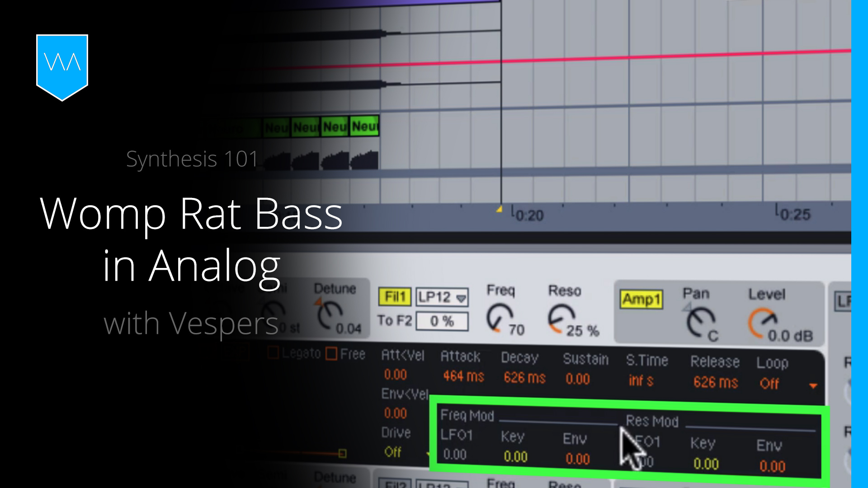Click the Decay value 626 ms

[524, 377]
